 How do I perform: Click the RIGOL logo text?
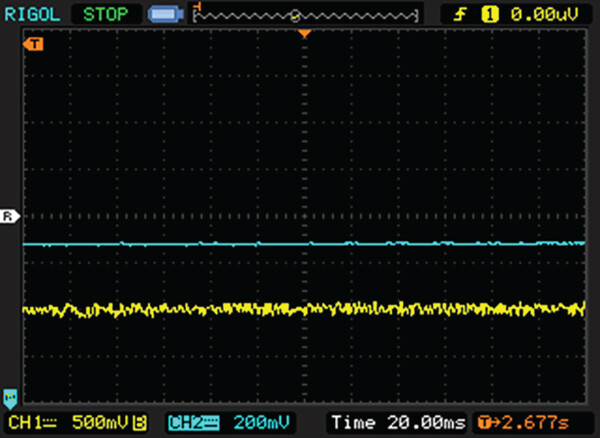pos(32,15)
